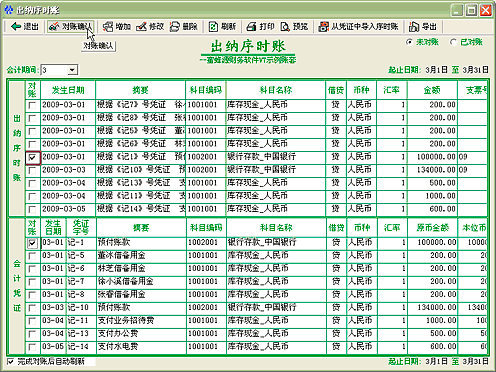Check the 记-11 支付业务招待费 checkbox
496x372 pixels.
pyautogui.click(x=32, y=321)
